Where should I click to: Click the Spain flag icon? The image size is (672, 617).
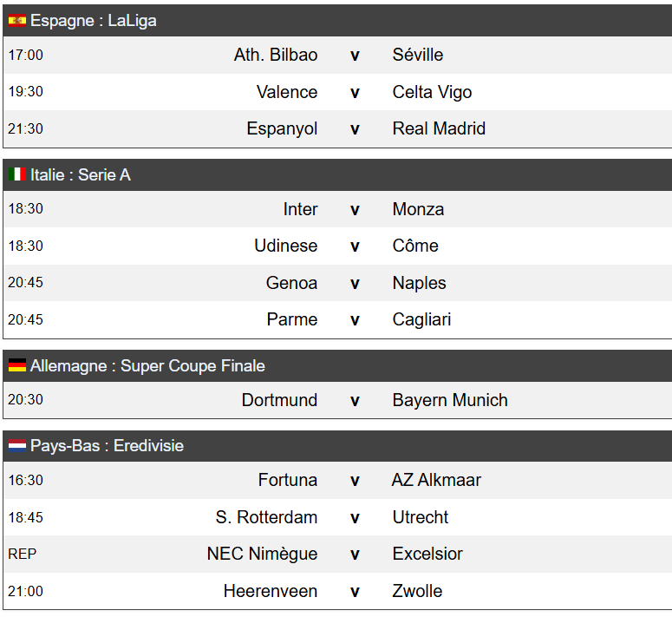click(x=17, y=21)
